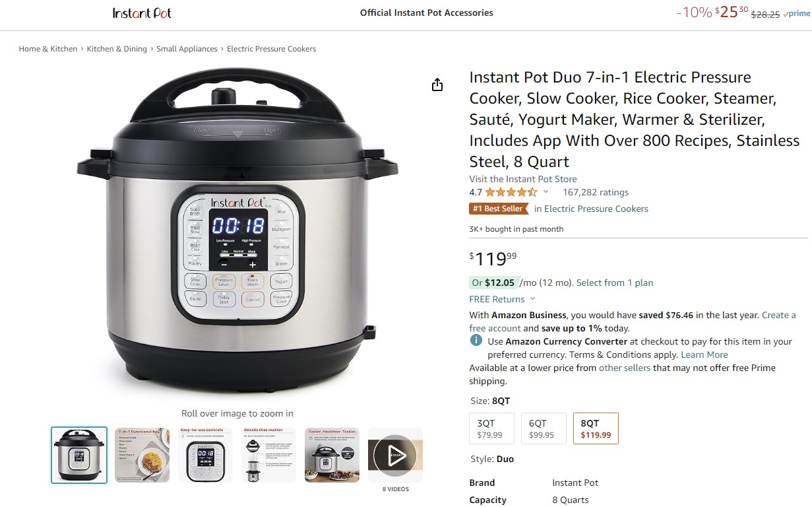Open the ratings breakdown chevron

pos(546,192)
